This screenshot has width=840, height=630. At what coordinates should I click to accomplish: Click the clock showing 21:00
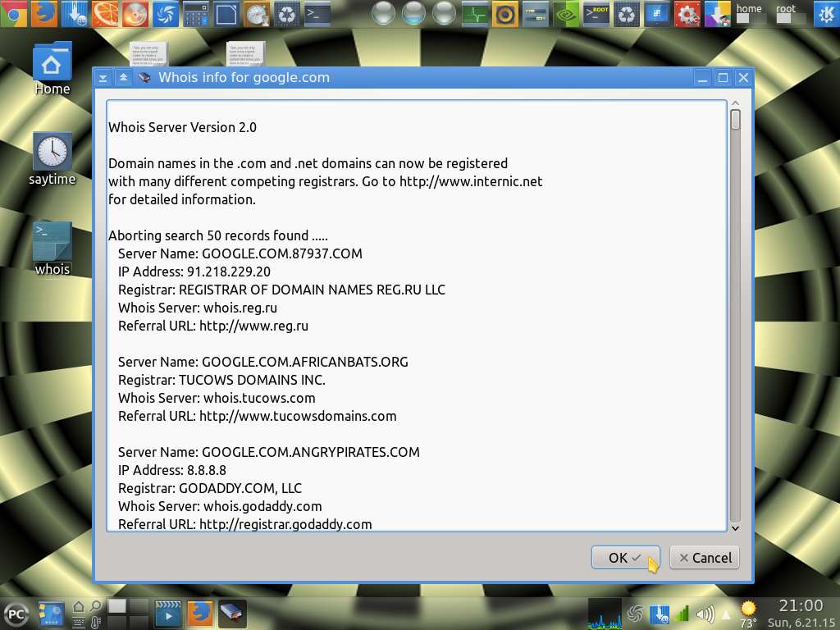801,606
